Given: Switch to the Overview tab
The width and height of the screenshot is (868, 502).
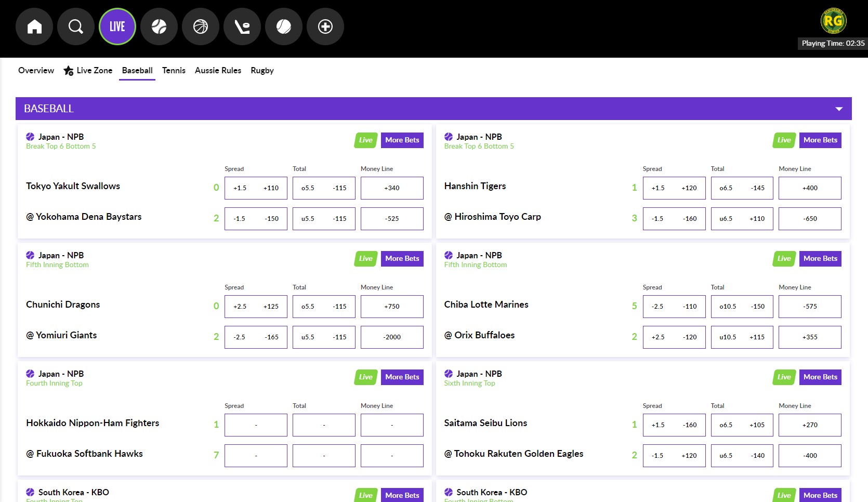Looking at the screenshot, I should coord(36,70).
